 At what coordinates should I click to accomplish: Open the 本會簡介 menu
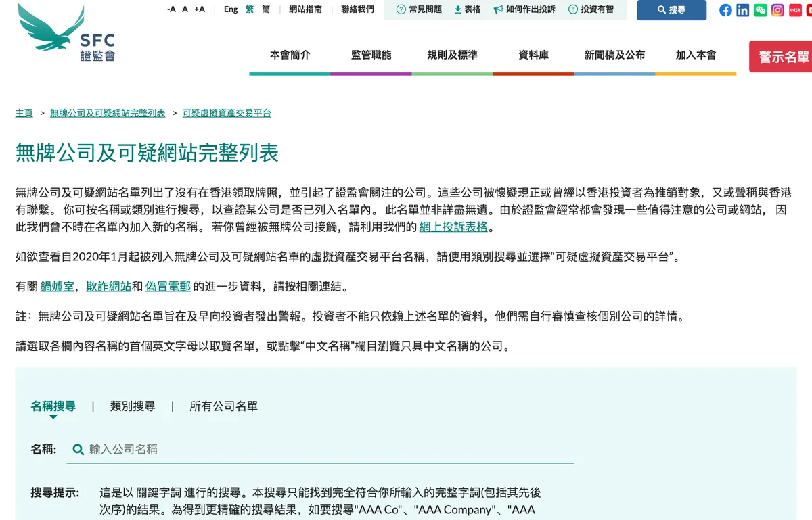[x=290, y=55]
